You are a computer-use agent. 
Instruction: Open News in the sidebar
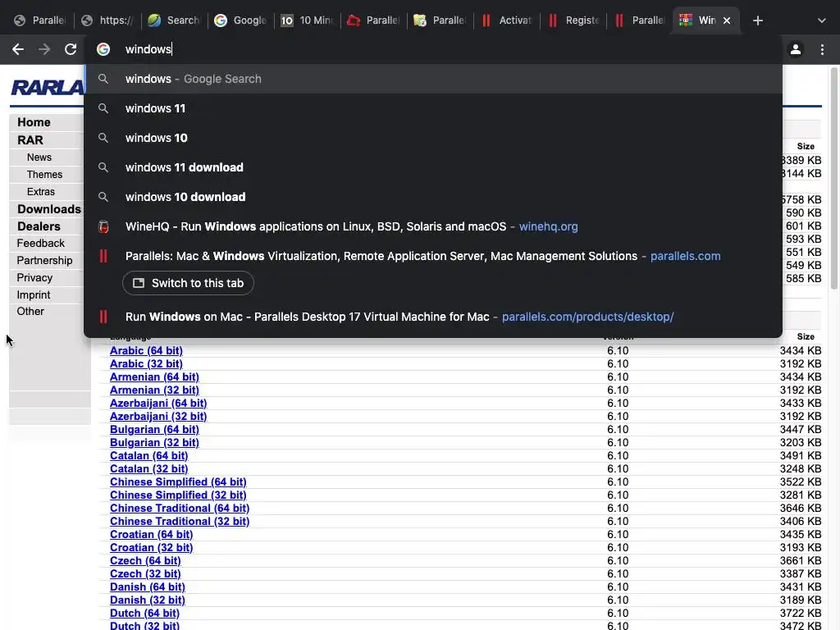tap(39, 157)
